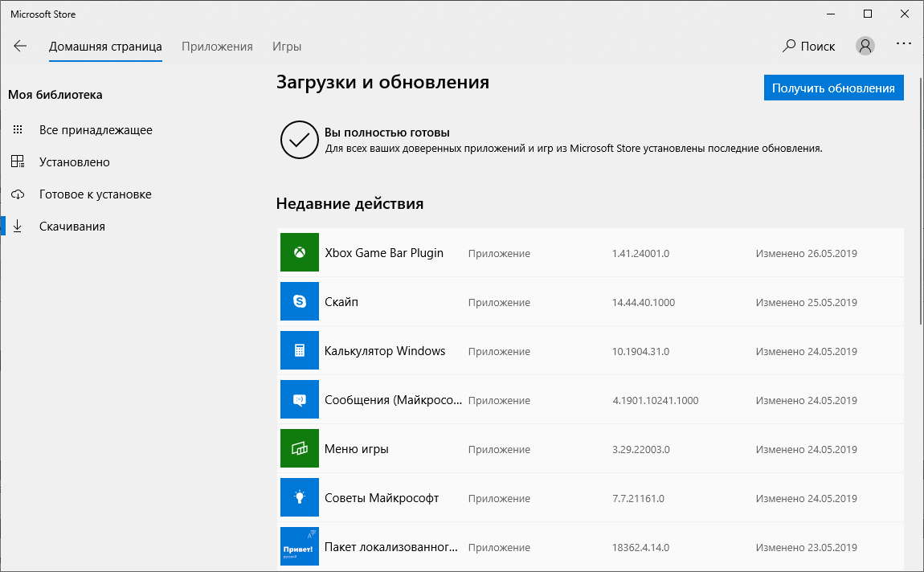Open Xbox Game Bar Plugin name link
924x572 pixels.
(384, 253)
